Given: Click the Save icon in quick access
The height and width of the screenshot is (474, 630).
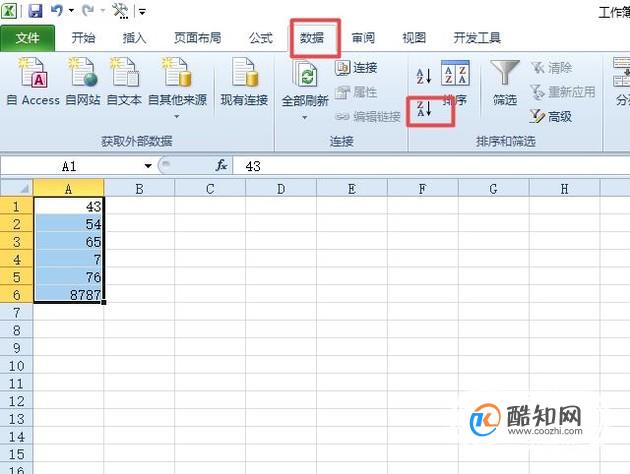Looking at the screenshot, I should point(35,10).
